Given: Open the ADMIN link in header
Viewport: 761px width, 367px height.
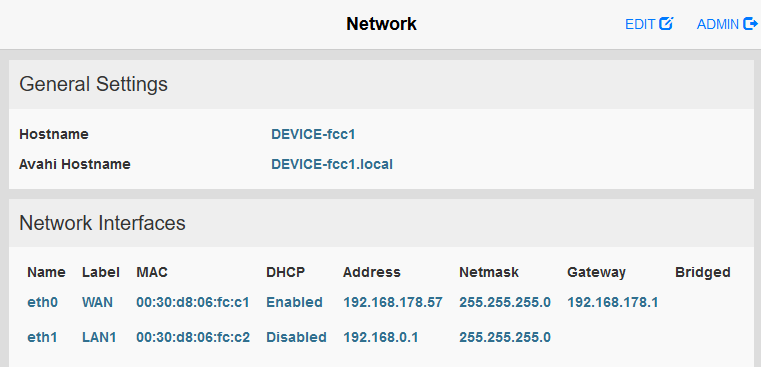Looking at the screenshot, I should 727,24.
